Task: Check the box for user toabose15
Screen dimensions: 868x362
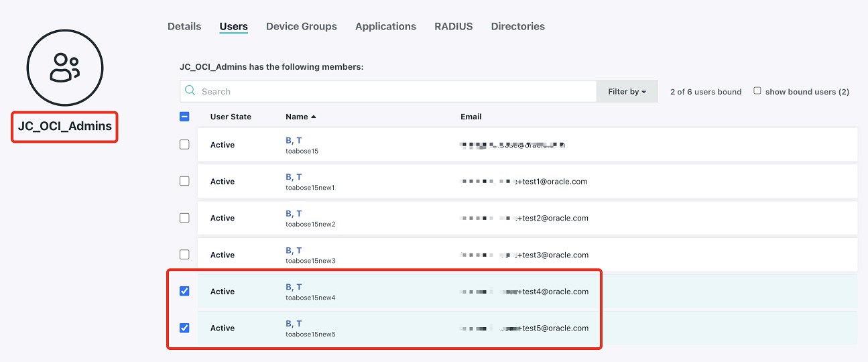Action: click(184, 145)
